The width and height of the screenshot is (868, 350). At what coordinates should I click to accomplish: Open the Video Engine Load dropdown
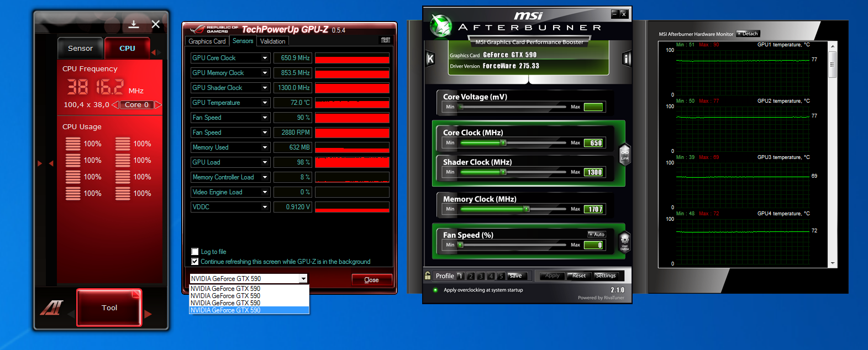click(x=265, y=192)
